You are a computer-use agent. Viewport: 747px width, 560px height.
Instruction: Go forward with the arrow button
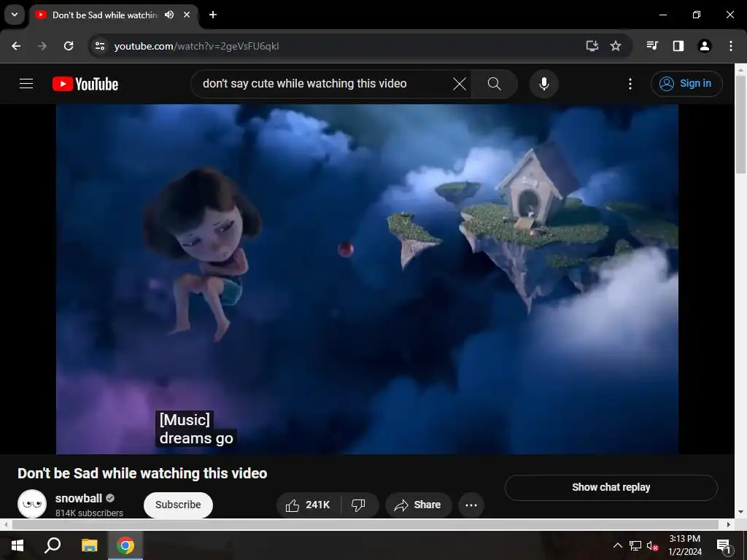(42, 46)
